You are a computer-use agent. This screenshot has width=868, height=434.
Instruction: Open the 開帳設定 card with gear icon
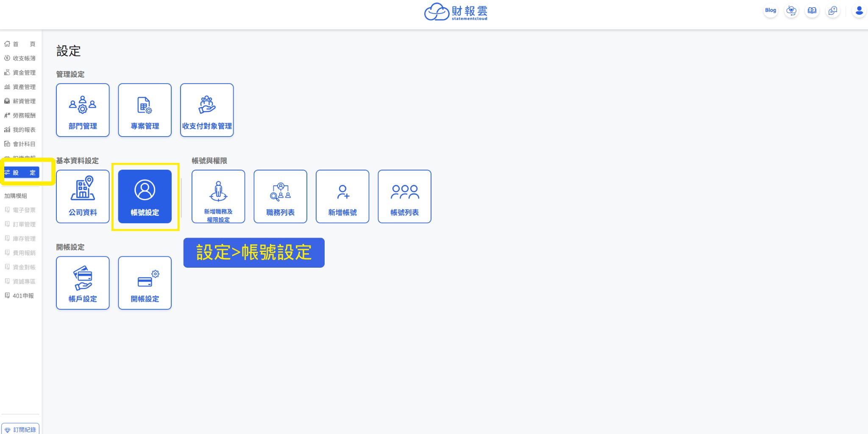coord(145,283)
